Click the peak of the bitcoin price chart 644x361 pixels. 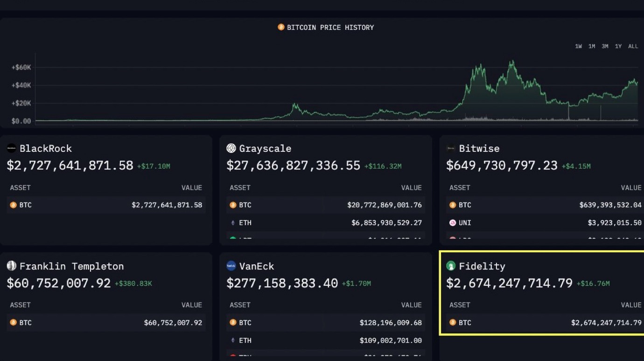point(512,62)
